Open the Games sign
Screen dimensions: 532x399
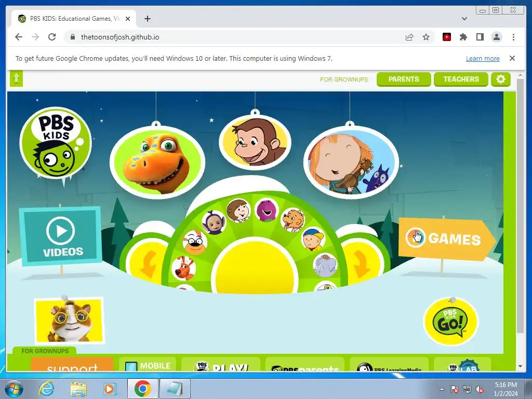[447, 239]
